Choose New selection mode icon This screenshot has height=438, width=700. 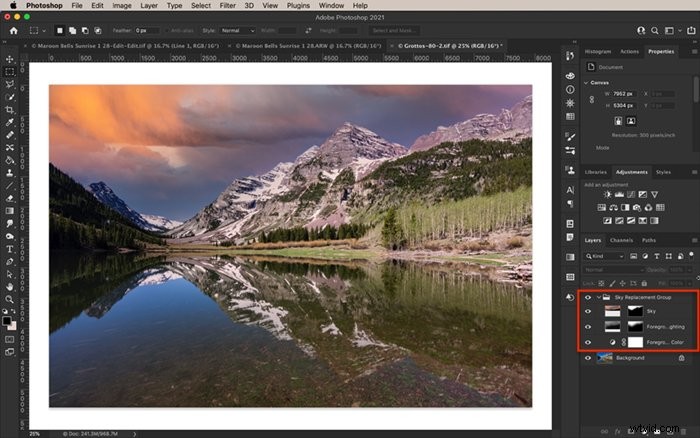tap(59, 30)
